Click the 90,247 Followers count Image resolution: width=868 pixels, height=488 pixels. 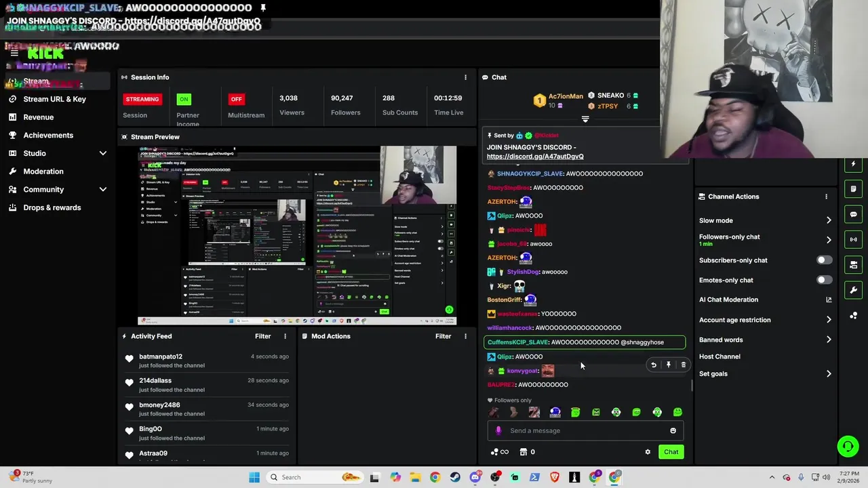point(342,98)
